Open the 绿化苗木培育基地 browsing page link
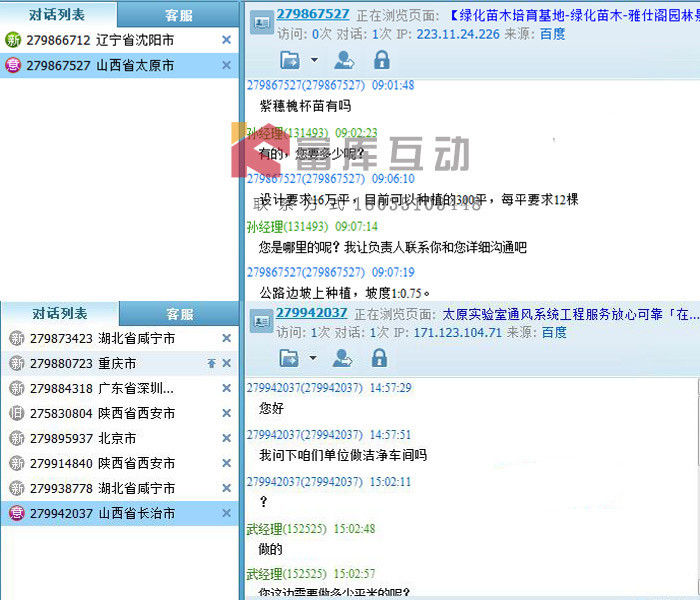This screenshot has width=700, height=600. coord(574,15)
